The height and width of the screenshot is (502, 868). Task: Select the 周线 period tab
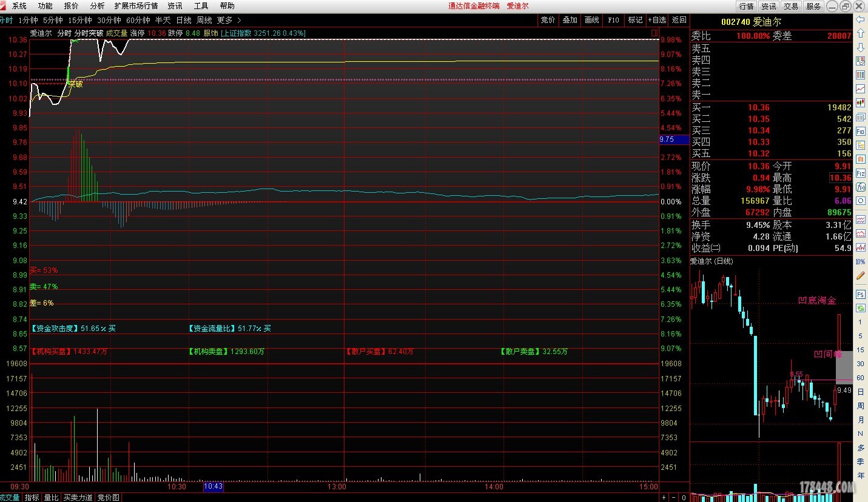pyautogui.click(x=204, y=20)
